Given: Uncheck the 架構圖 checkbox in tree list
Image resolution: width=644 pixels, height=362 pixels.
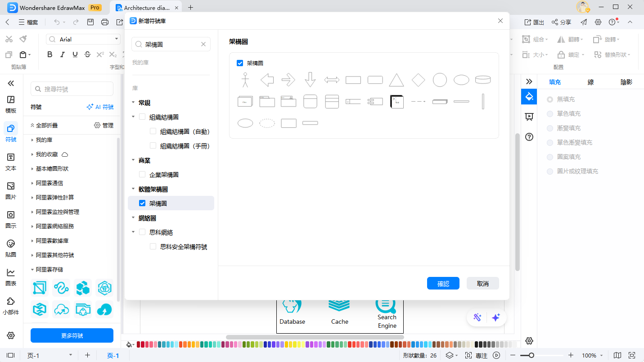Looking at the screenshot, I should coord(142,204).
